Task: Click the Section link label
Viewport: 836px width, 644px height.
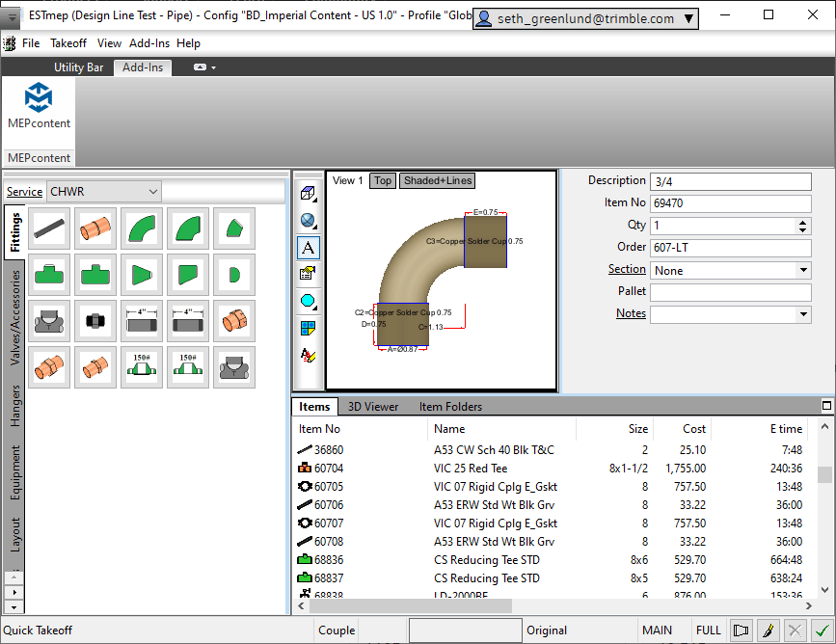Action: 627,269
